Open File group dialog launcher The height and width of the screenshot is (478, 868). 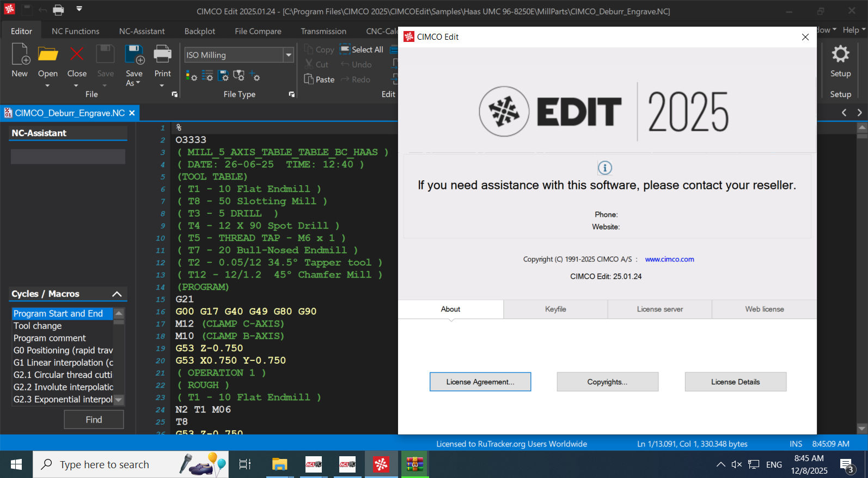click(x=174, y=94)
